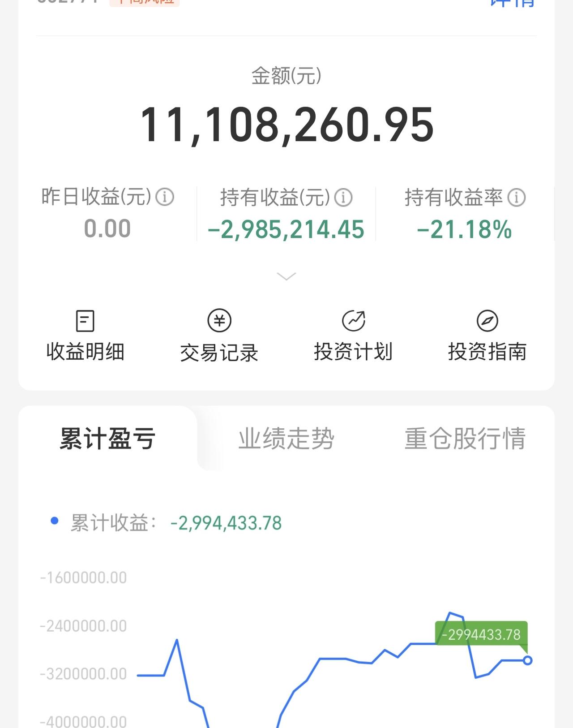
Task: Tap info icon beside 持有收益(元)
Action: pos(343,197)
